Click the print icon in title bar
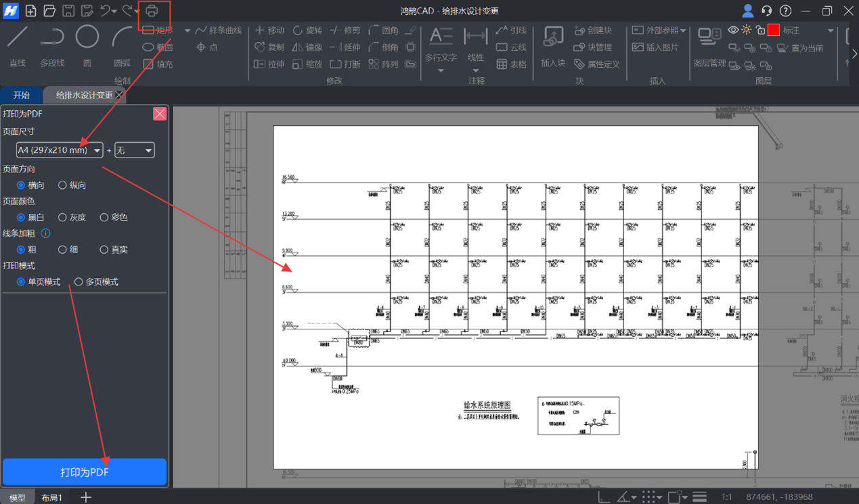 point(152,12)
